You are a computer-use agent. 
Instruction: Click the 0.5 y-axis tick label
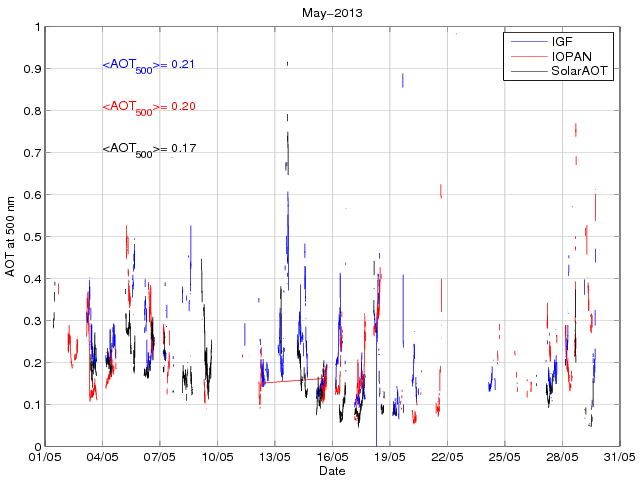pos(31,237)
